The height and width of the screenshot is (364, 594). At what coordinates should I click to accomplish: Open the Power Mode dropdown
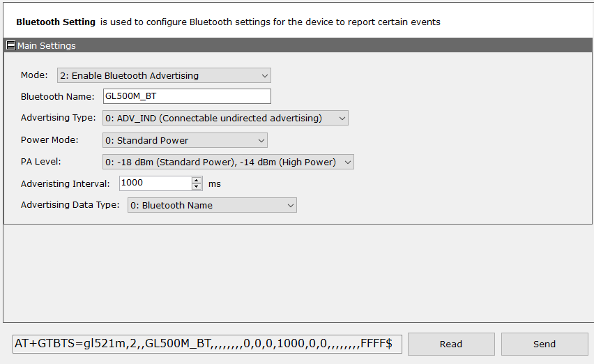point(185,140)
